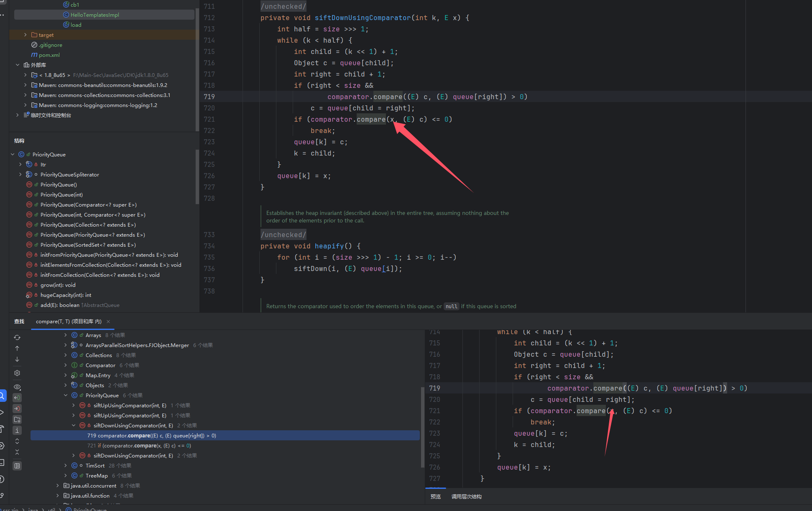Click PriorityQueue class icon in structure panel

(21, 154)
